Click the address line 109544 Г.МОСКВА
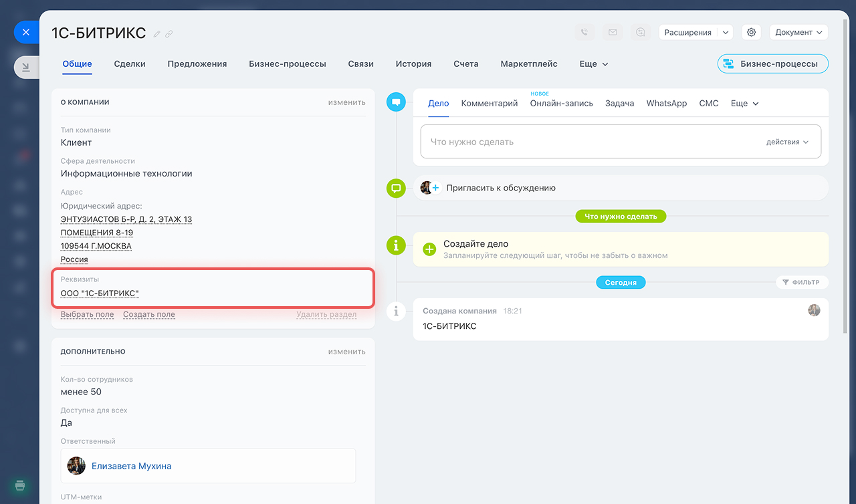 click(x=96, y=246)
